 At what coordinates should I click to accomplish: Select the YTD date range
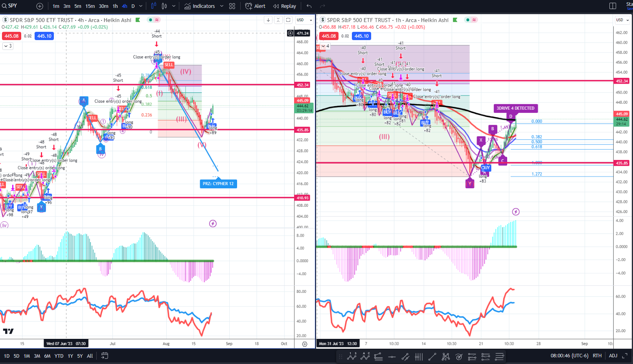click(x=59, y=356)
